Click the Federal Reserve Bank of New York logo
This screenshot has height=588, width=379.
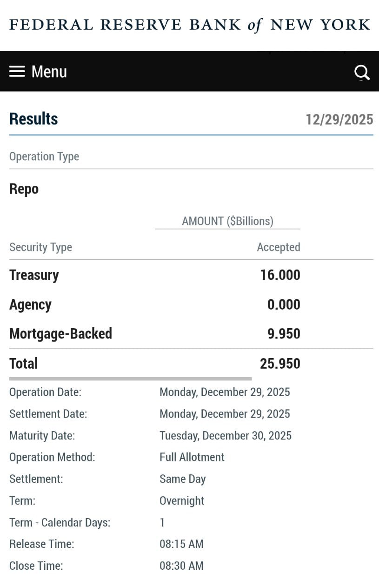190,25
